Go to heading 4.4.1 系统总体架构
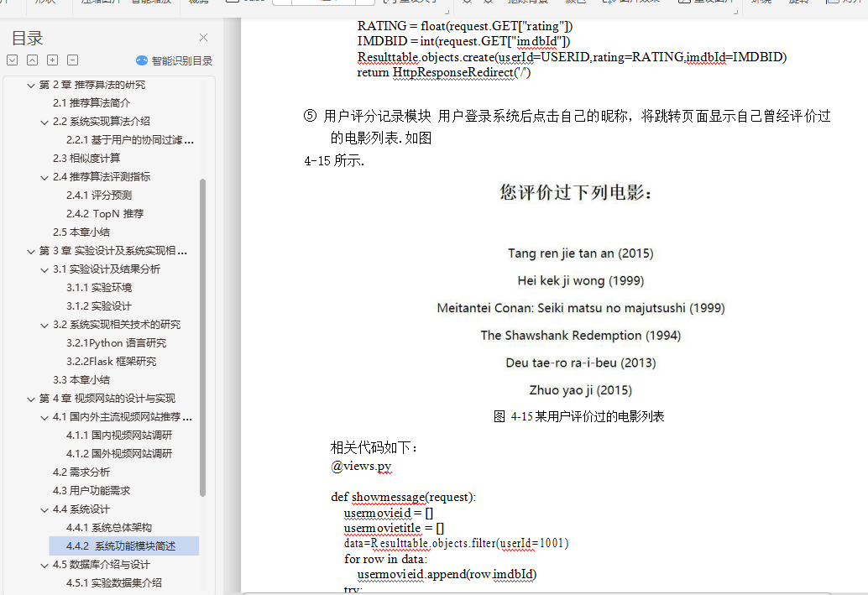 109,528
